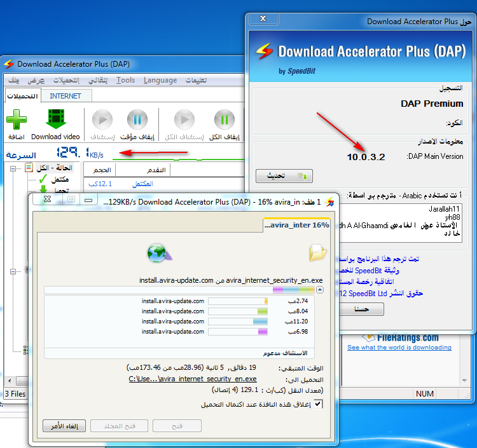Click the FileRatings.com banner logo
This screenshot has height=448, width=477.
point(400,337)
